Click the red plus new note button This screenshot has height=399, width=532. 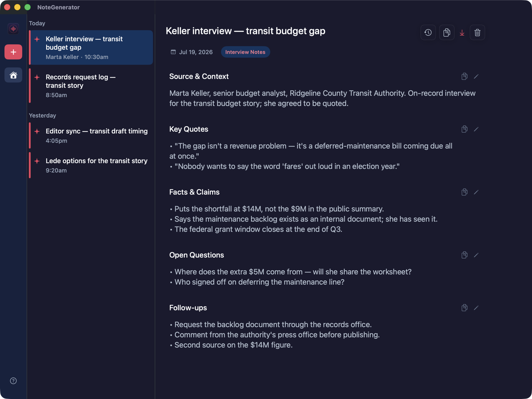tap(13, 52)
